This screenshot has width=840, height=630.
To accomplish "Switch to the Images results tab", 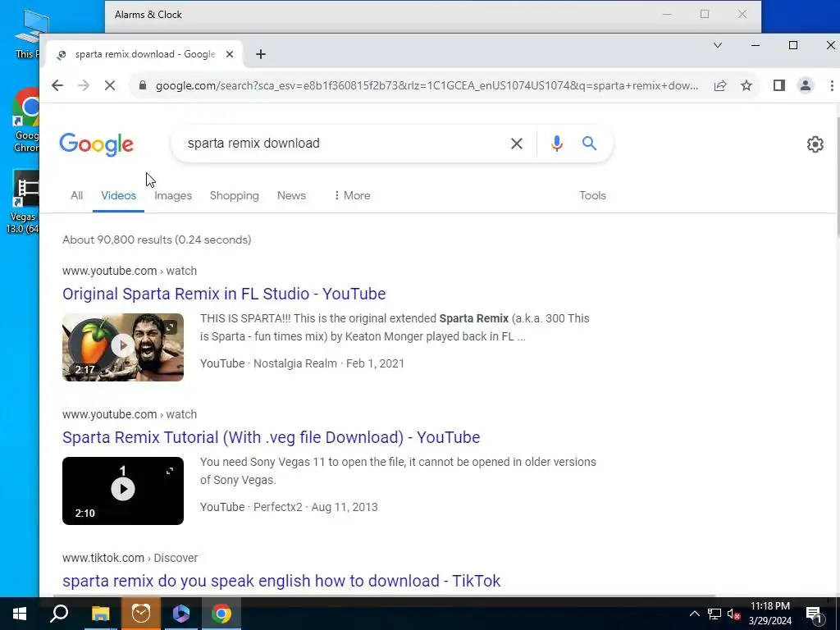I will click(173, 195).
